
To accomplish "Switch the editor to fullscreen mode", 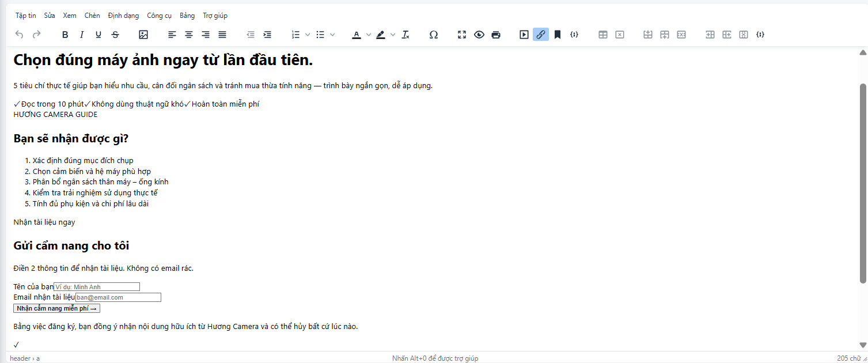I will point(462,35).
